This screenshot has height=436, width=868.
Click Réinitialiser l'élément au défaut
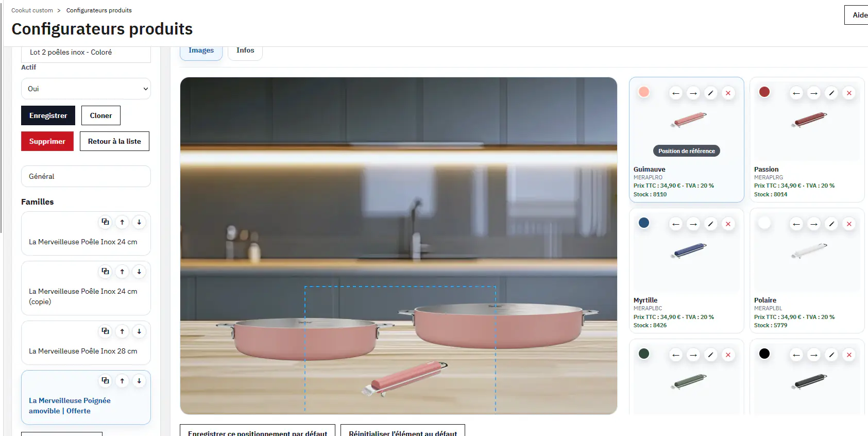pos(403,431)
